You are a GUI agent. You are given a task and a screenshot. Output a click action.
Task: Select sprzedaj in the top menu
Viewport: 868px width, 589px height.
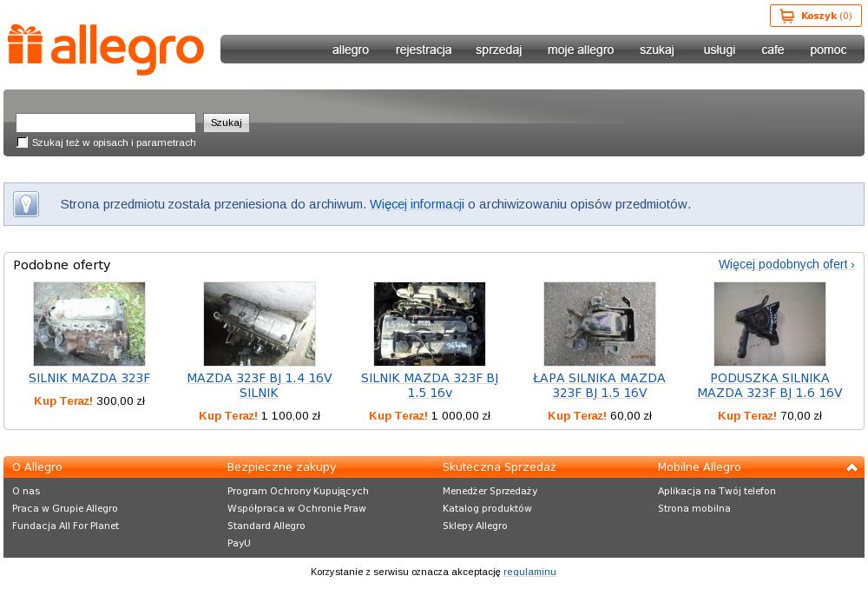(499, 50)
